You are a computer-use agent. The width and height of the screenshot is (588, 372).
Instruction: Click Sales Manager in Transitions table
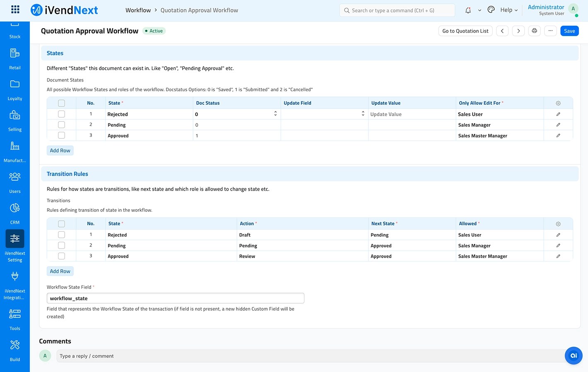[474, 246]
